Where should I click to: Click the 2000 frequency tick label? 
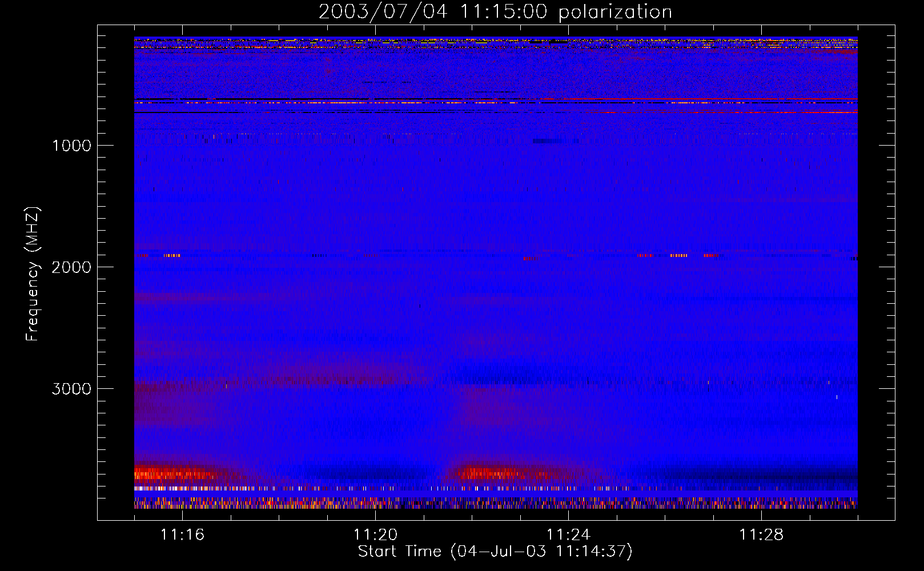71,267
